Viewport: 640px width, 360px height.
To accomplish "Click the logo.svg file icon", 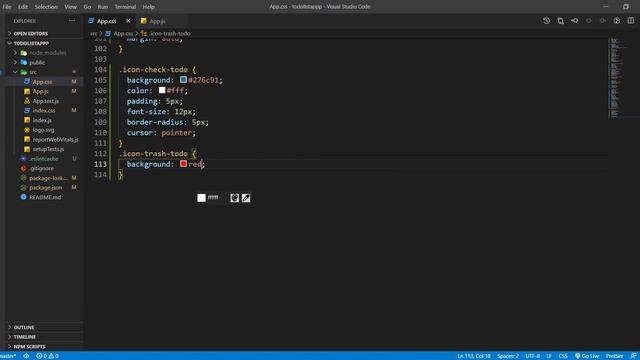I will pos(27,130).
